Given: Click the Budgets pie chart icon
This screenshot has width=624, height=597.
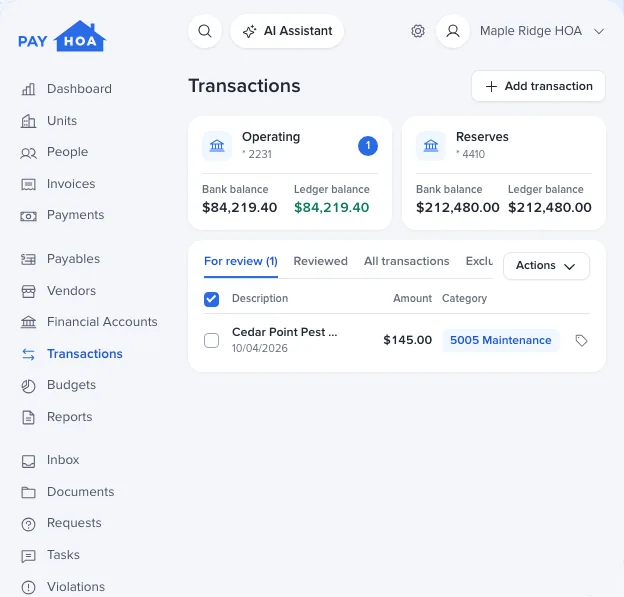Looking at the screenshot, I should click(x=28, y=386).
